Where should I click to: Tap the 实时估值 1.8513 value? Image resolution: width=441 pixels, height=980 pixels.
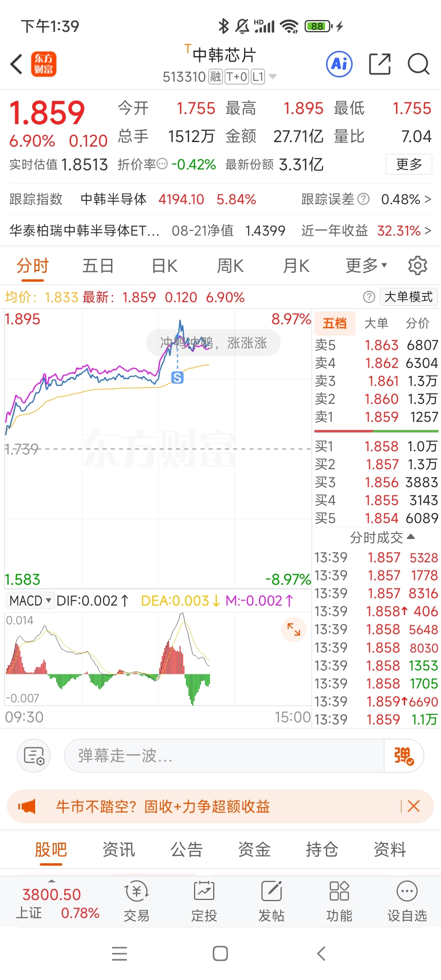click(85, 165)
